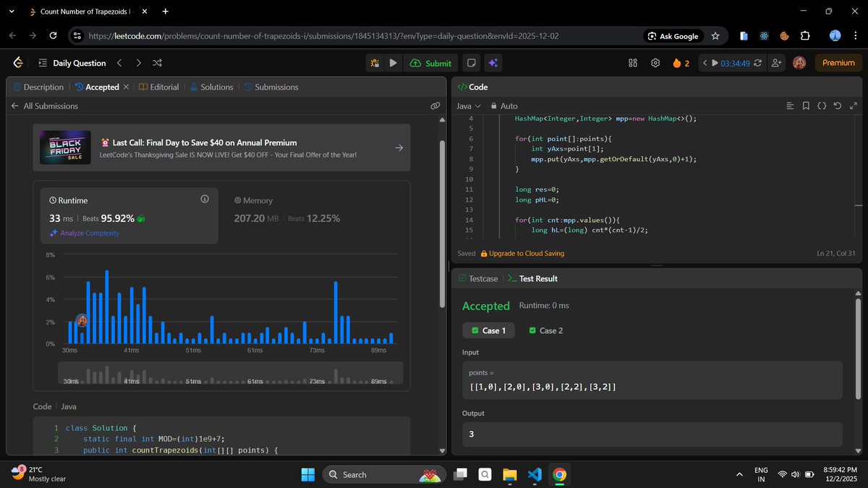
Task: Click Upgrade to Cloud Saving
Action: point(522,253)
